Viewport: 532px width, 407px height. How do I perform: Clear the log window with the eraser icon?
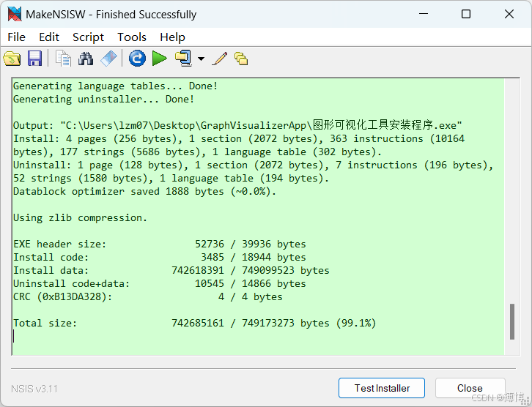[108, 59]
